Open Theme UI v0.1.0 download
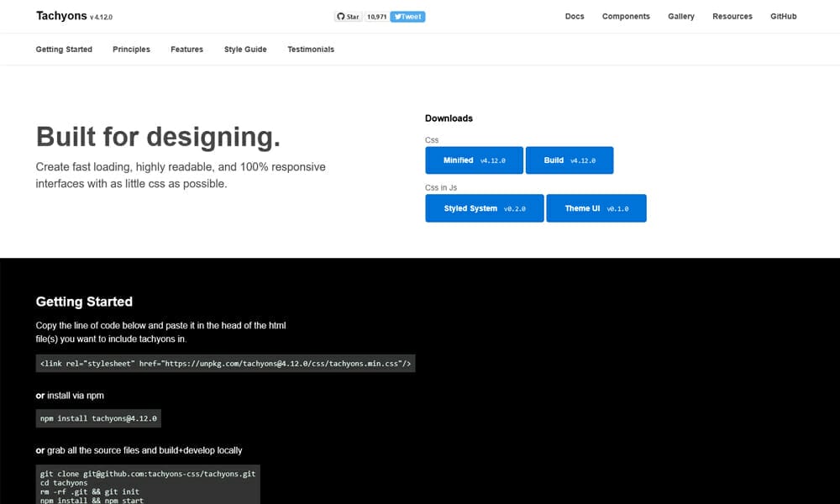The width and height of the screenshot is (840, 504). (x=596, y=208)
